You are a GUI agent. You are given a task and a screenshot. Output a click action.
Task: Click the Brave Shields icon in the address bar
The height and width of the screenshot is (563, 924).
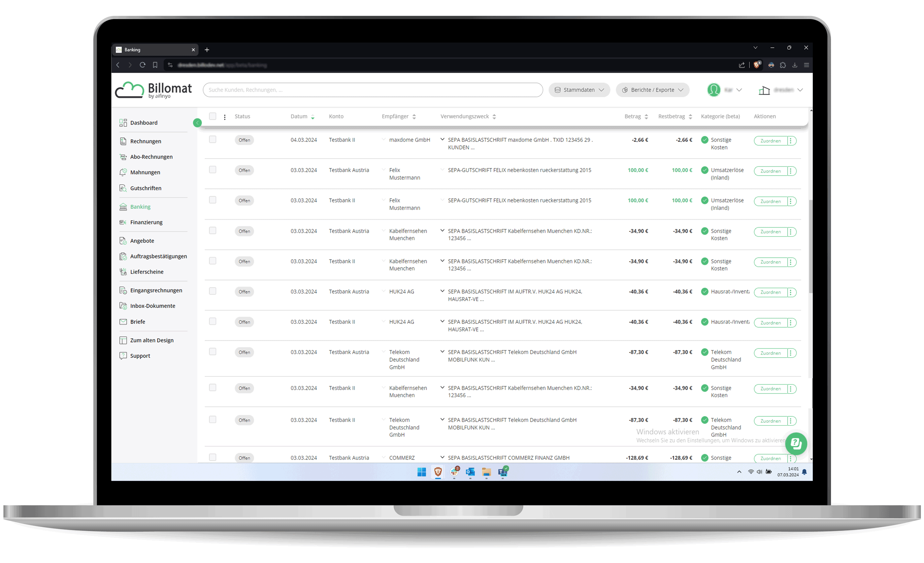pyautogui.click(x=757, y=65)
